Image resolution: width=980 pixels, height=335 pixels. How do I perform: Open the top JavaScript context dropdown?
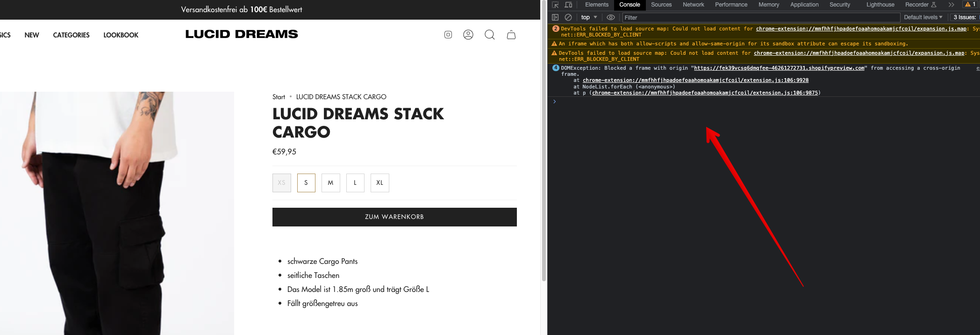pyautogui.click(x=589, y=17)
